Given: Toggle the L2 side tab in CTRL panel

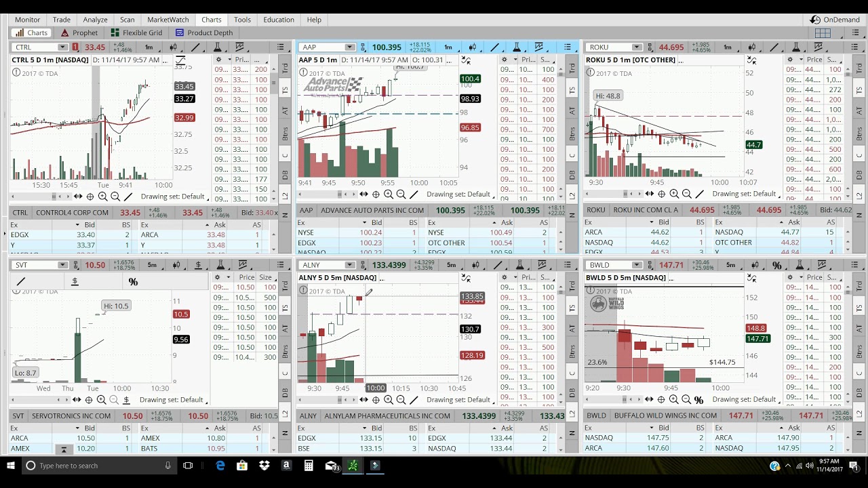Looking at the screenshot, I should coord(285,196).
